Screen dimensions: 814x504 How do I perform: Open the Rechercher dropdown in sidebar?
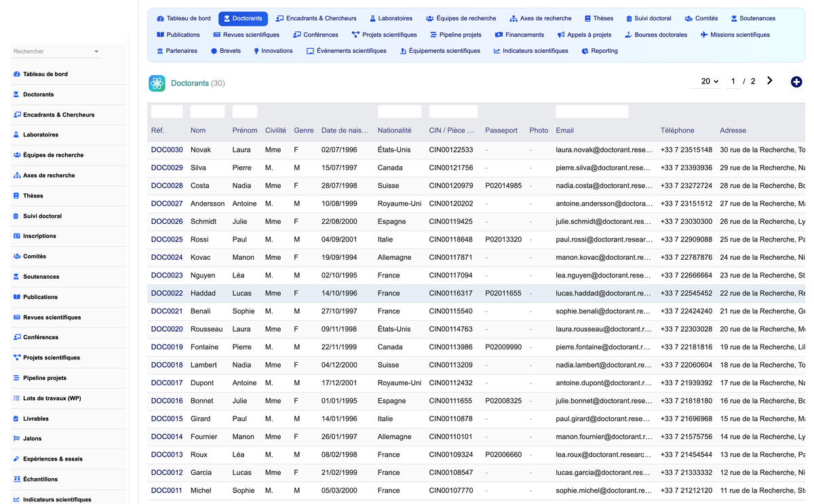coord(56,52)
